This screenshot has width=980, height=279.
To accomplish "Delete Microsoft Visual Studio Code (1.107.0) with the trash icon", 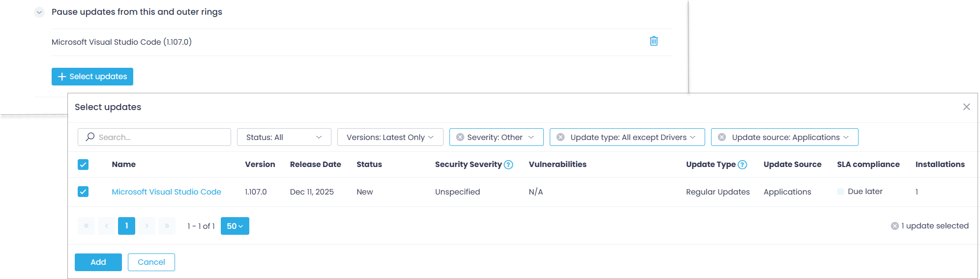I will [653, 41].
